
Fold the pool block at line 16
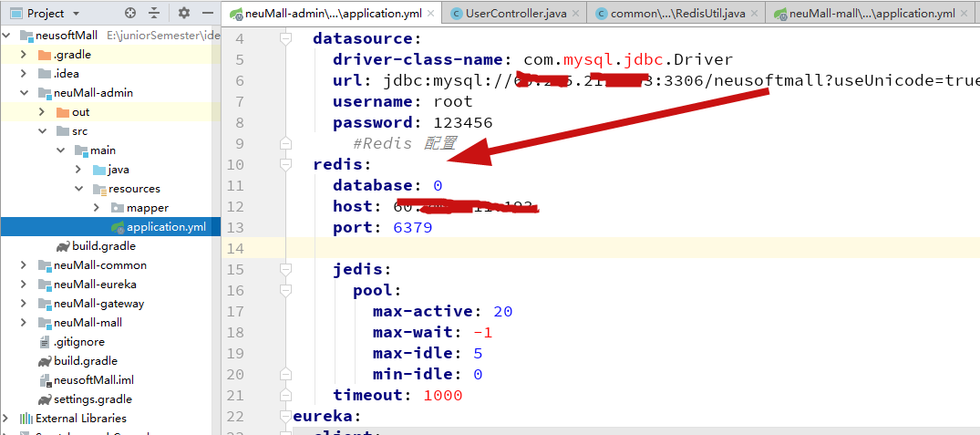click(x=285, y=291)
